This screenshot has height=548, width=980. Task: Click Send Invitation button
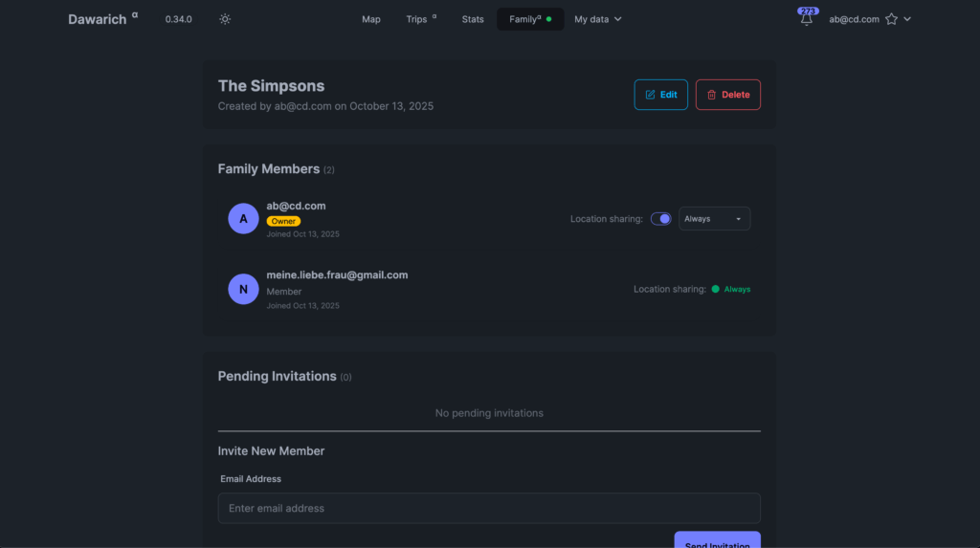(x=717, y=542)
